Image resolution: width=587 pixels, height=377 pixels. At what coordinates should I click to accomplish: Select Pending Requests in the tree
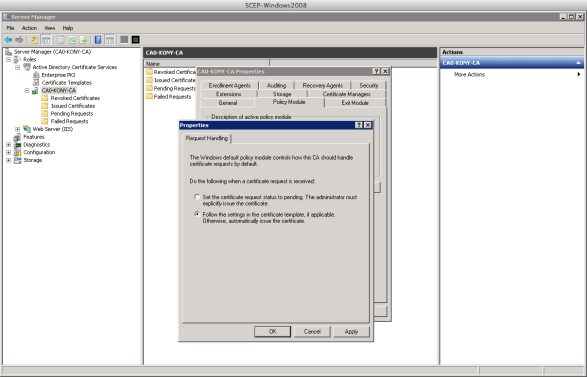tap(72, 113)
